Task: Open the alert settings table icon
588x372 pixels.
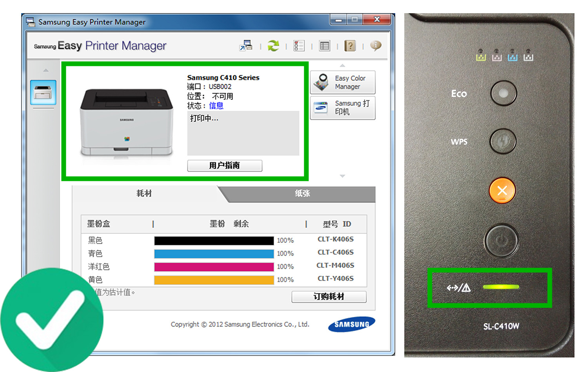Action: point(325,46)
